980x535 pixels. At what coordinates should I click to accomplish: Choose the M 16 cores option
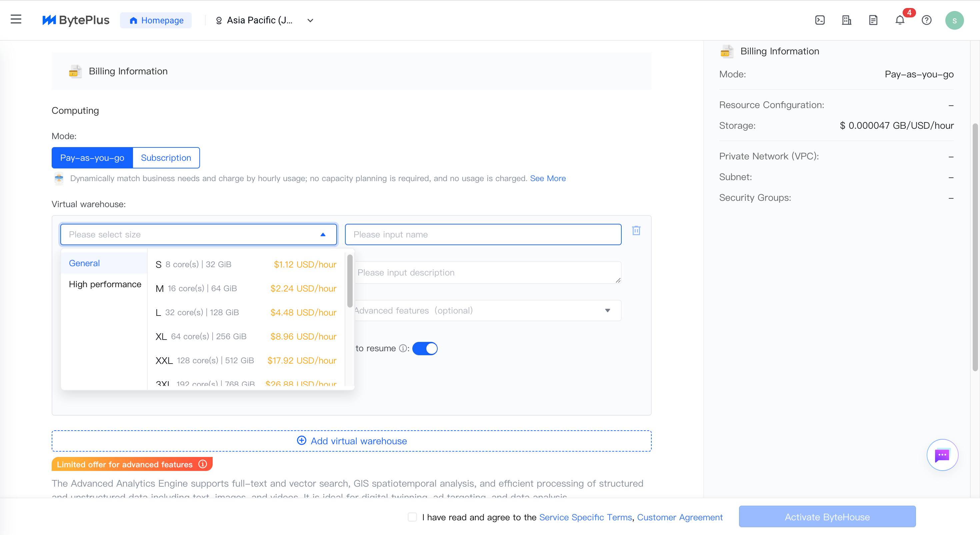coord(246,288)
